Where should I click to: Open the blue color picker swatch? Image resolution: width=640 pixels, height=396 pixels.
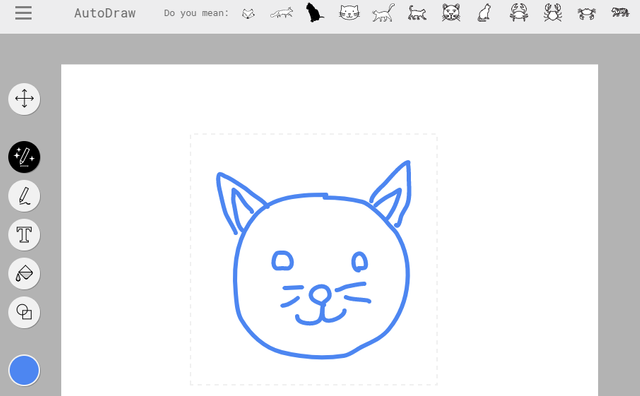click(24, 370)
